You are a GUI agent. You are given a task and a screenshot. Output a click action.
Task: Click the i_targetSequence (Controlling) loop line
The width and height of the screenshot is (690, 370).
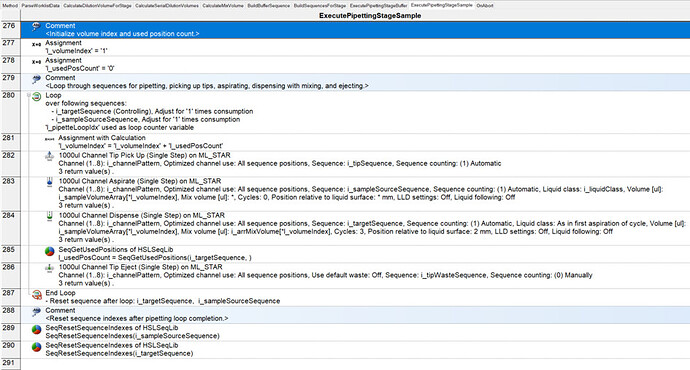tap(152, 111)
